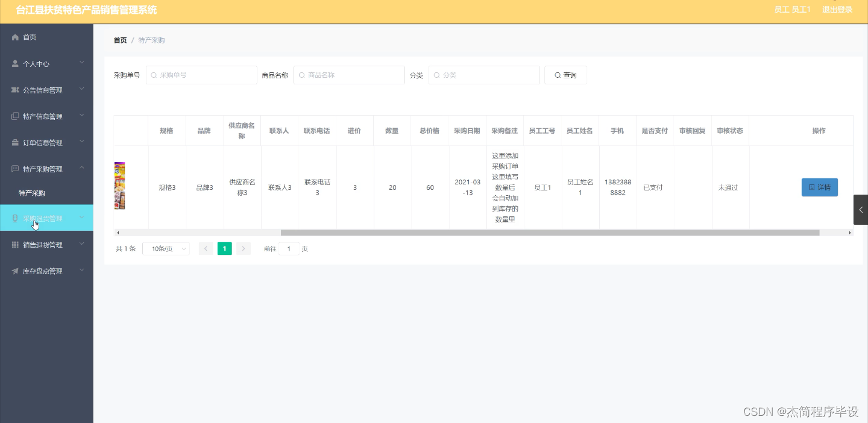The height and width of the screenshot is (423, 868).
Task: Expand the 库存盘点管理 menu chevron
Action: [82, 271]
